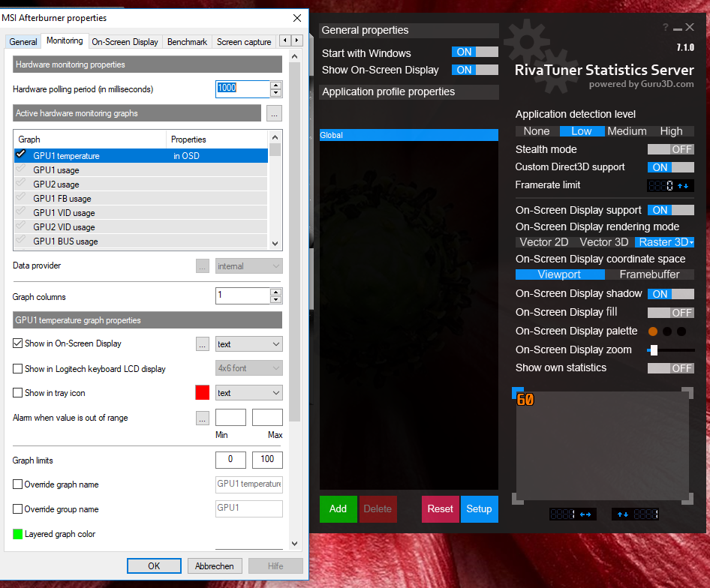Check Override group name box
Viewport: 710px width, 588px height.
[18, 508]
